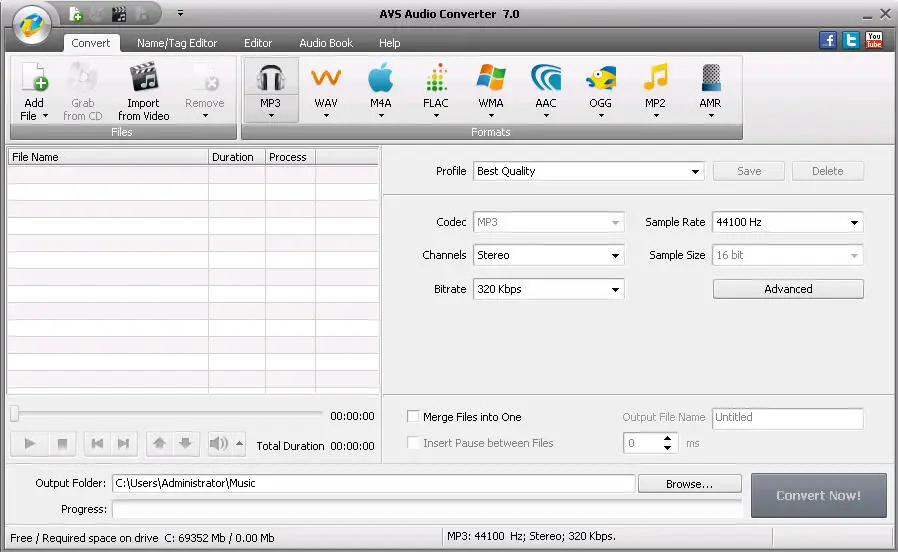Expand the volume level arrow
The height and width of the screenshot is (552, 898).
click(x=239, y=443)
